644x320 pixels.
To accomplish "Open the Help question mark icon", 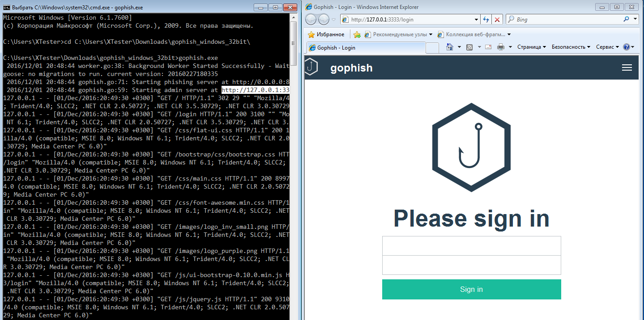I will coord(626,47).
